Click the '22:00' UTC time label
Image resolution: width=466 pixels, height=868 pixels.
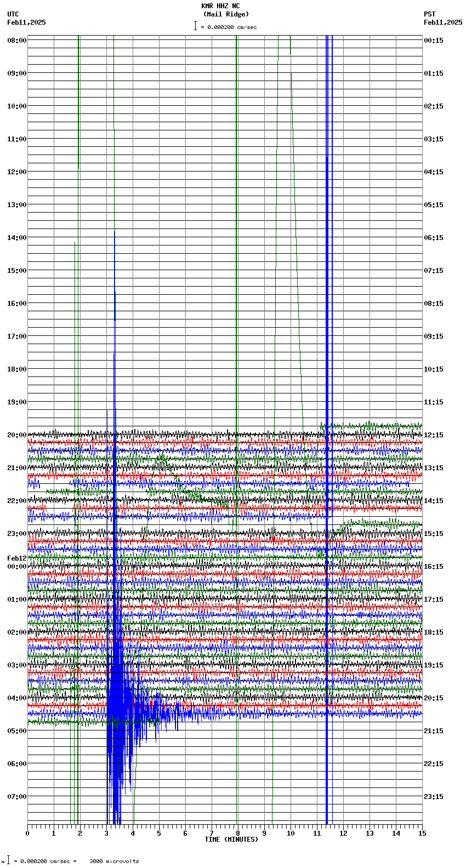[x=17, y=501]
